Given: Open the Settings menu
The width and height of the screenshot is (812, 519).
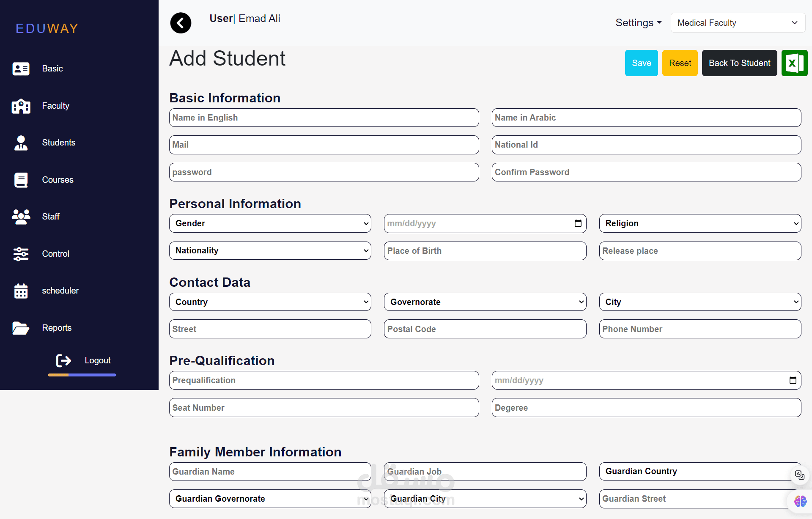Looking at the screenshot, I should pyautogui.click(x=638, y=23).
